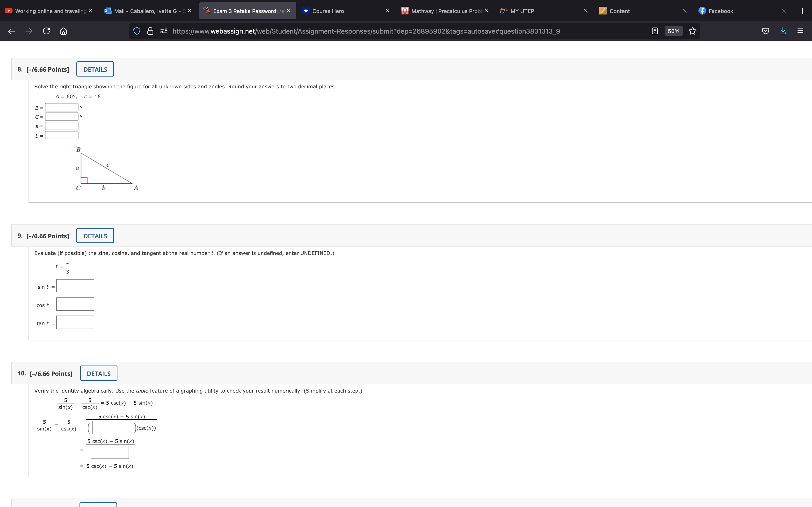
Task: Expand DETAILS for question 10
Action: pyautogui.click(x=98, y=373)
